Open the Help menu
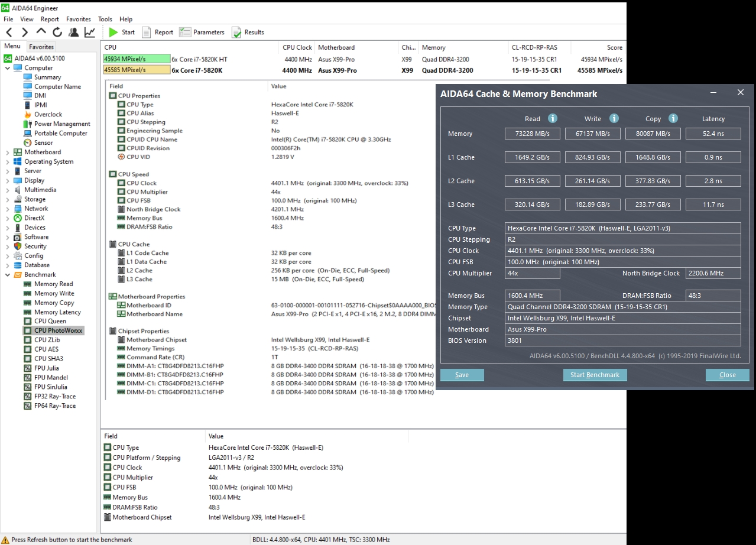The image size is (756, 545). pos(126,19)
